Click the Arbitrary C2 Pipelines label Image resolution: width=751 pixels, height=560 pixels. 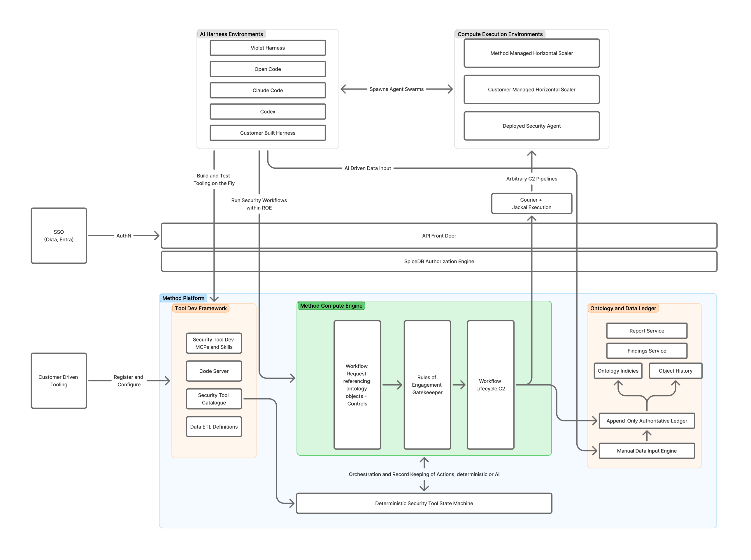531,179
